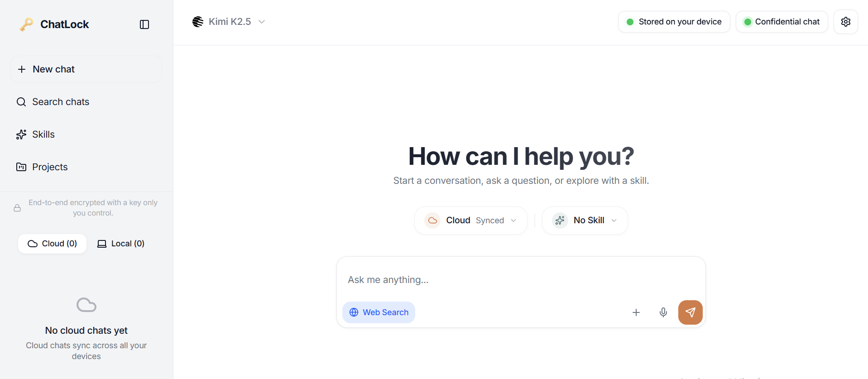Start a New chat

point(86,69)
